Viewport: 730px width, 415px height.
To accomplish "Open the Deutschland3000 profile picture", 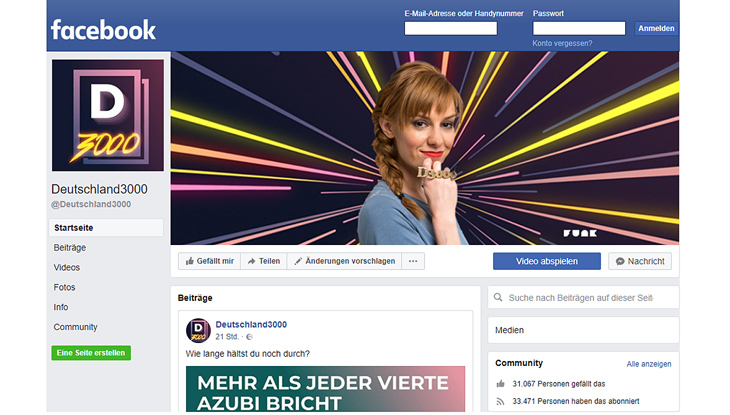I will click(x=108, y=115).
